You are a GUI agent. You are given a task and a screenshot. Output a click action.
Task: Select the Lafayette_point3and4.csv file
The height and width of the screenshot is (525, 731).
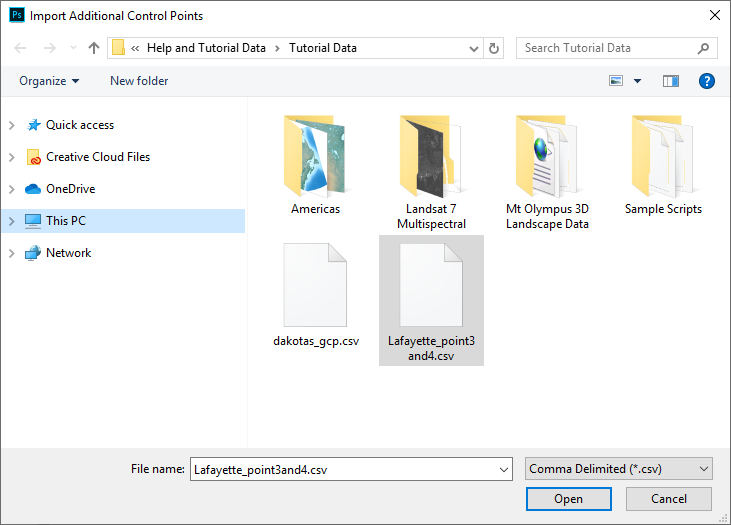(x=431, y=301)
